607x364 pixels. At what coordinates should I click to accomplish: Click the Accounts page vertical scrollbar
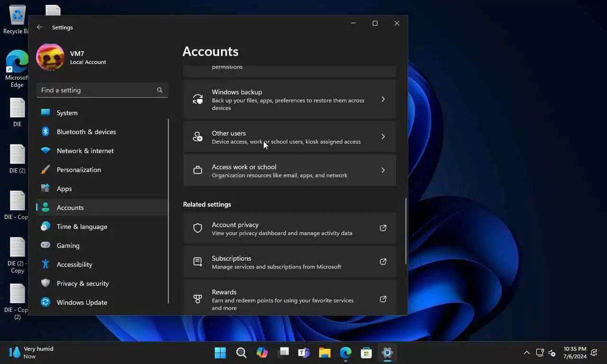405,231
